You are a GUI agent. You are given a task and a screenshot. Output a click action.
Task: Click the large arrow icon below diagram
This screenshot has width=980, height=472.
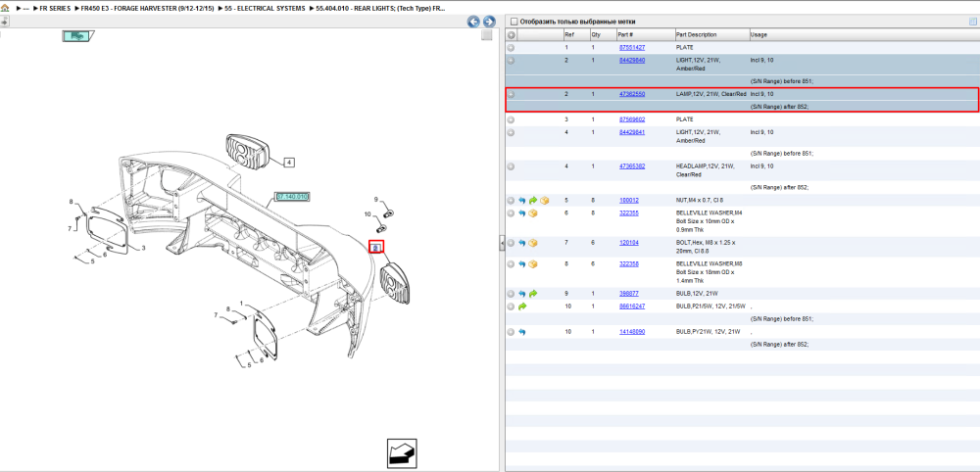(x=401, y=452)
